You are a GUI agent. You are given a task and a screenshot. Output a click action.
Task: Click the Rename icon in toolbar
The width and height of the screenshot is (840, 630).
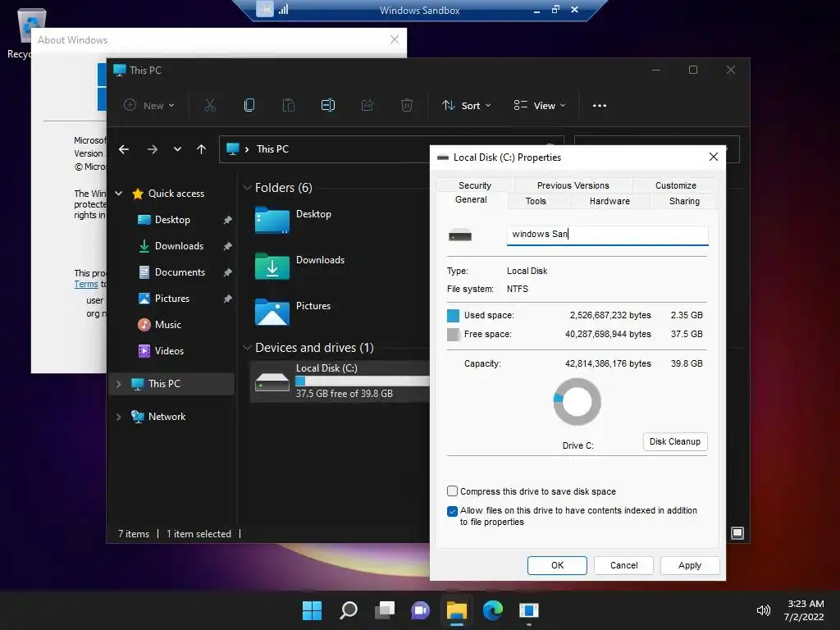tap(328, 106)
